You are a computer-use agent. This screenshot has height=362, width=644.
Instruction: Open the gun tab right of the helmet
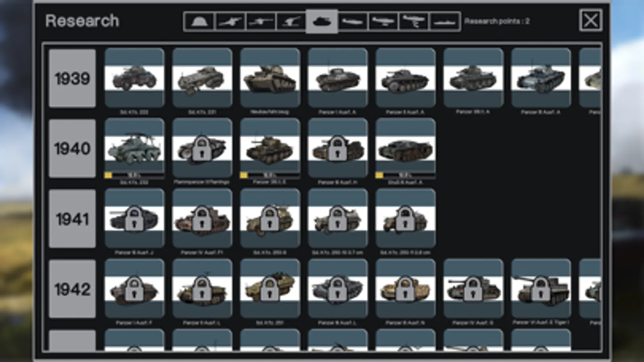click(230, 21)
